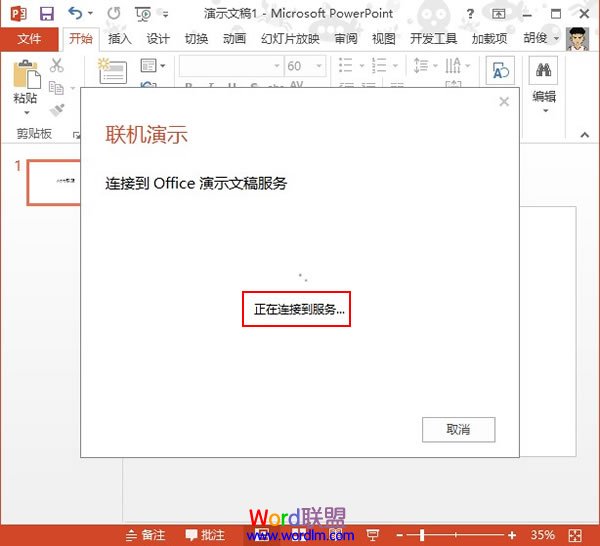Close the 联机演示 dialog
Image resolution: width=600 pixels, height=546 pixels.
pos(504,102)
